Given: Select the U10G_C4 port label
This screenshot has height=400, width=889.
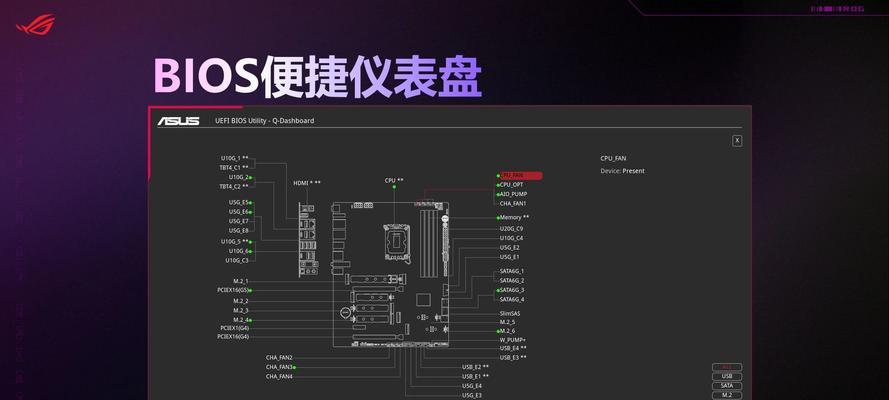Looking at the screenshot, I should [511, 238].
